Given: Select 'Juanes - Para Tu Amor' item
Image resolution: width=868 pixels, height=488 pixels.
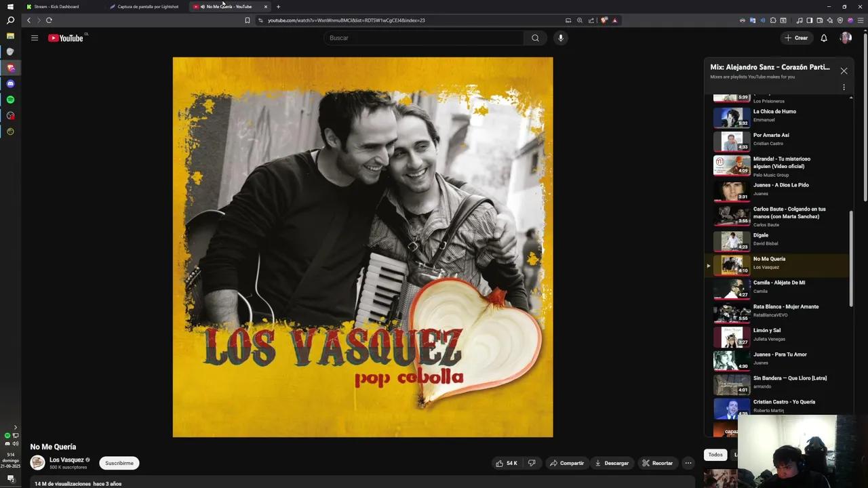Looking at the screenshot, I should (x=776, y=360).
